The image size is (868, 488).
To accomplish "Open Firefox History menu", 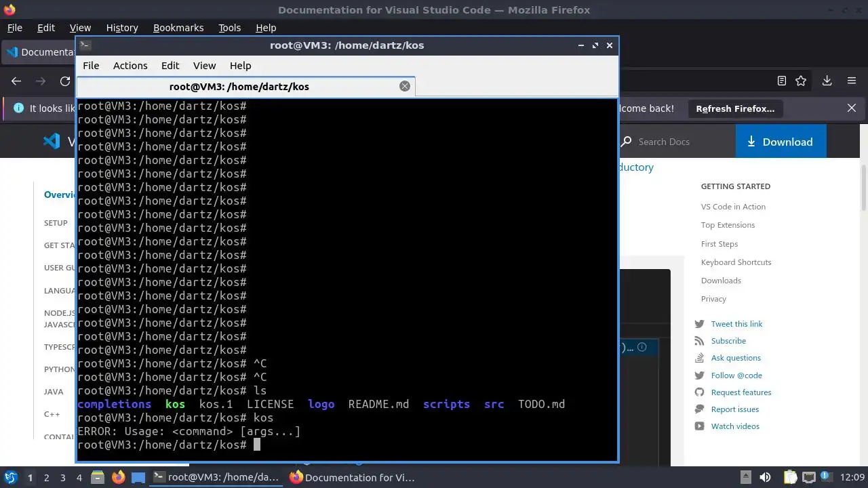I will 122,28.
